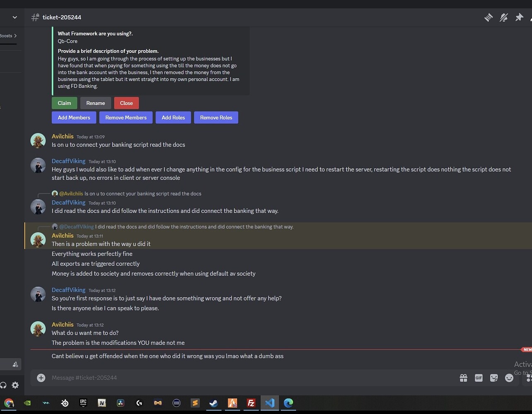Collapse the server dropdown chevron
This screenshot has height=414, width=532.
coord(15,17)
